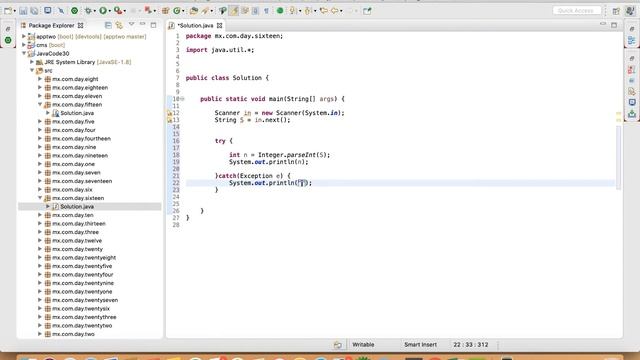Collapse the JavaCode30 project node
The height and width of the screenshot is (360, 640).
[24, 53]
